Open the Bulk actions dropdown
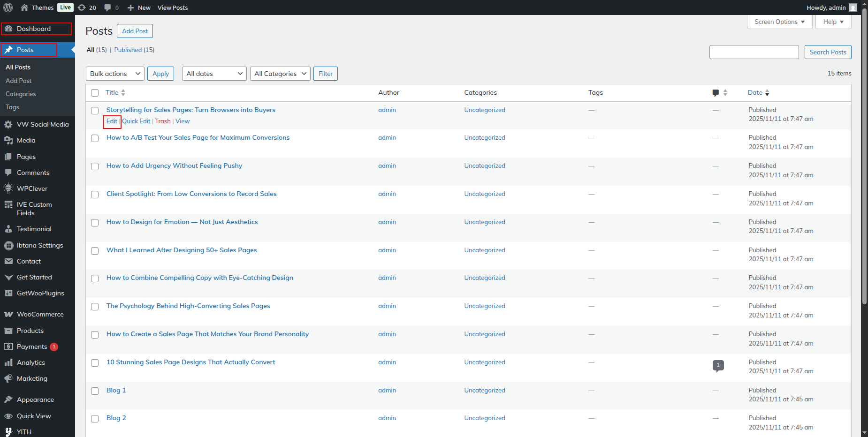This screenshot has width=868, height=437. coord(115,74)
